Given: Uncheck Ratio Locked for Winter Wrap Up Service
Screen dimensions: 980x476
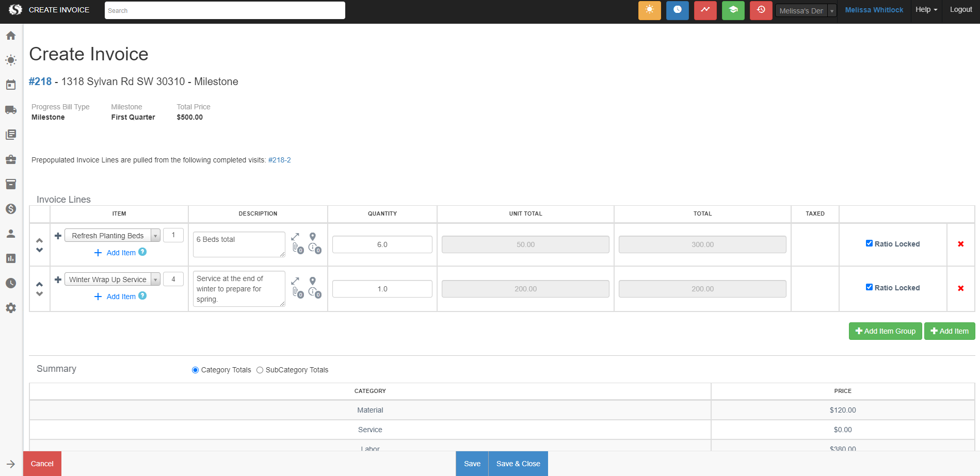Looking at the screenshot, I should (869, 287).
